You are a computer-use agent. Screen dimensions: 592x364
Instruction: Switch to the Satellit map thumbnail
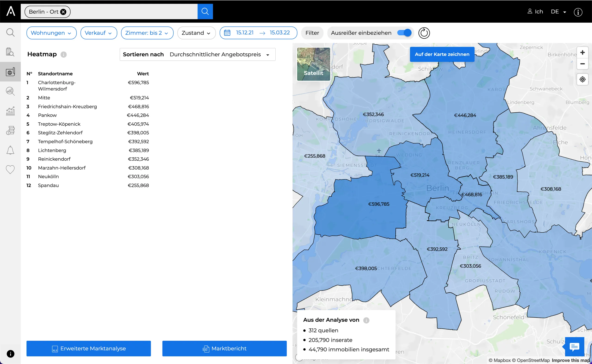313,64
